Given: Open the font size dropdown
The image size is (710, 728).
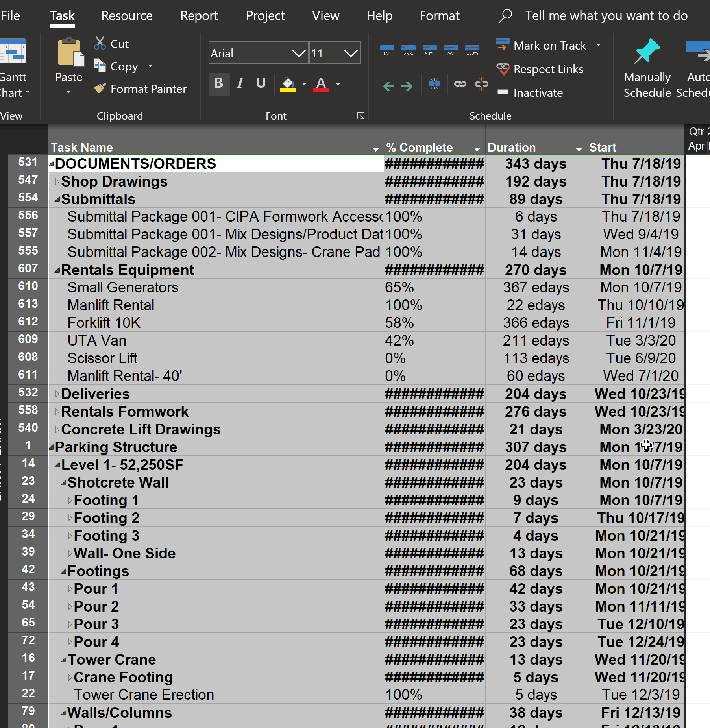Looking at the screenshot, I should [x=351, y=53].
